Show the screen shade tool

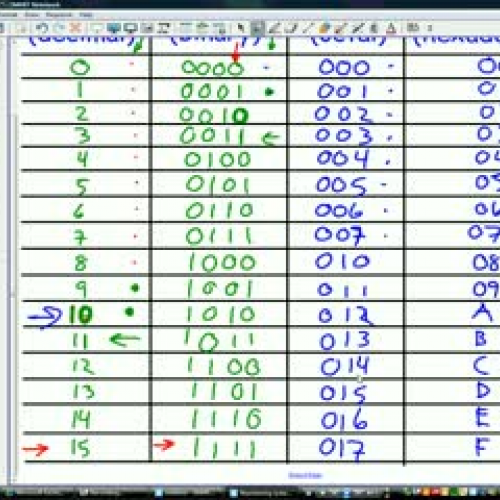[x=97, y=28]
